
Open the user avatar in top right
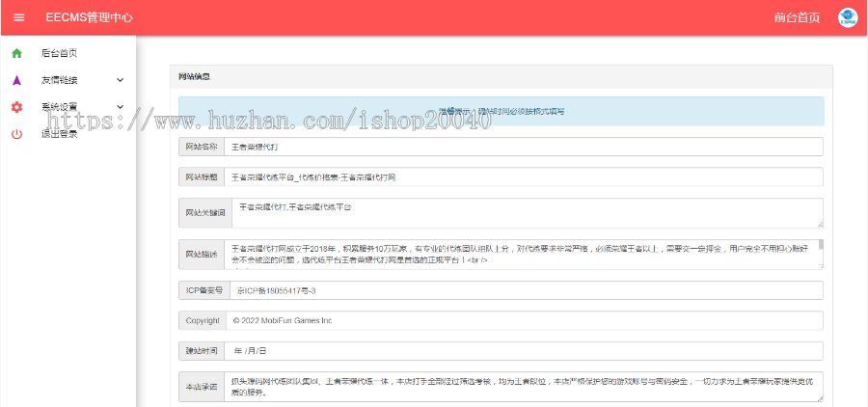(x=847, y=17)
